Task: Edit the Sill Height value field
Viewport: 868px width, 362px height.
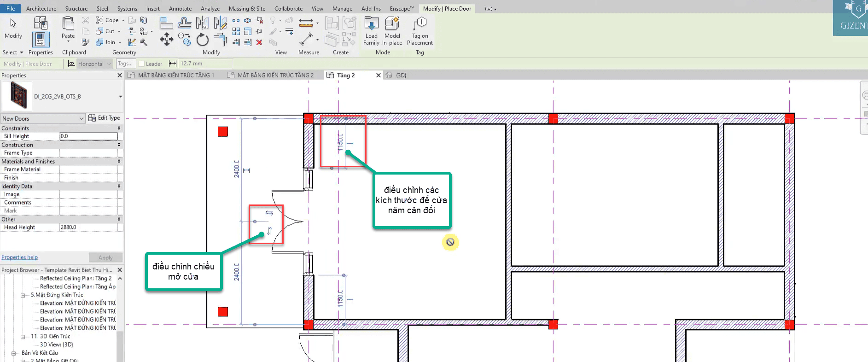Action: [88, 136]
